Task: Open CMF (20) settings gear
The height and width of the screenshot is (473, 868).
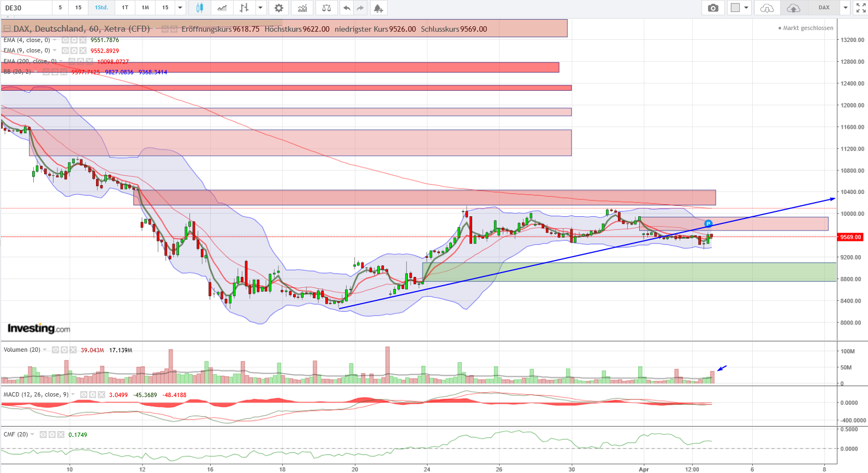Action: [x=52, y=434]
